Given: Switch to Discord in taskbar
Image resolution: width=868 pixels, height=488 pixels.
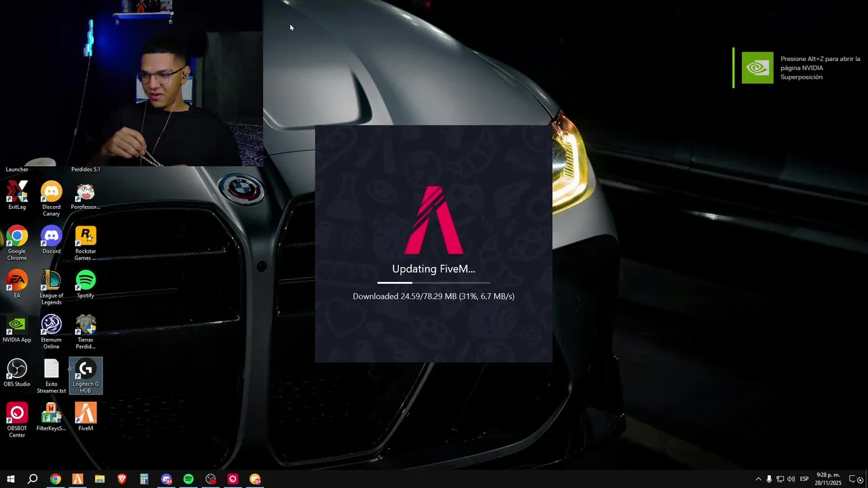Looking at the screenshot, I should coord(166,479).
